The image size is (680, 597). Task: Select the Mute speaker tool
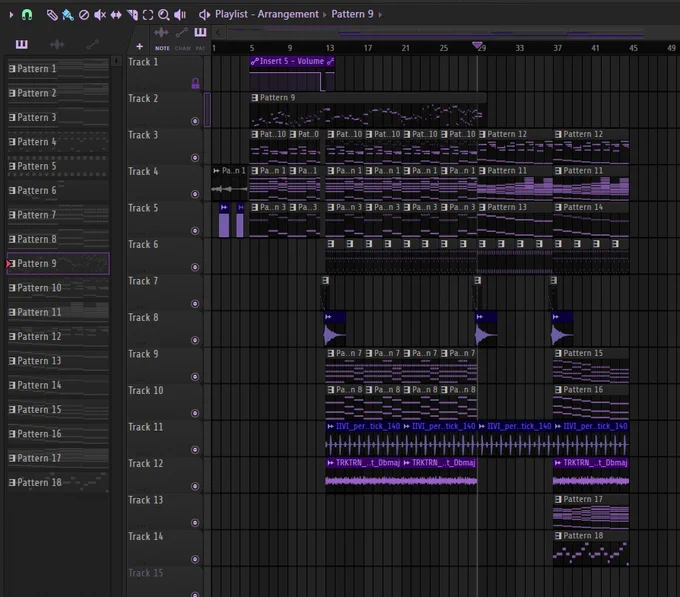100,15
